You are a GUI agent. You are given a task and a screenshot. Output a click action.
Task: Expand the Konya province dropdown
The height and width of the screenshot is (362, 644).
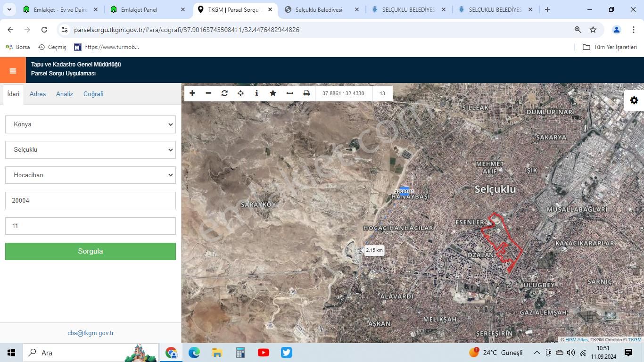(x=91, y=124)
